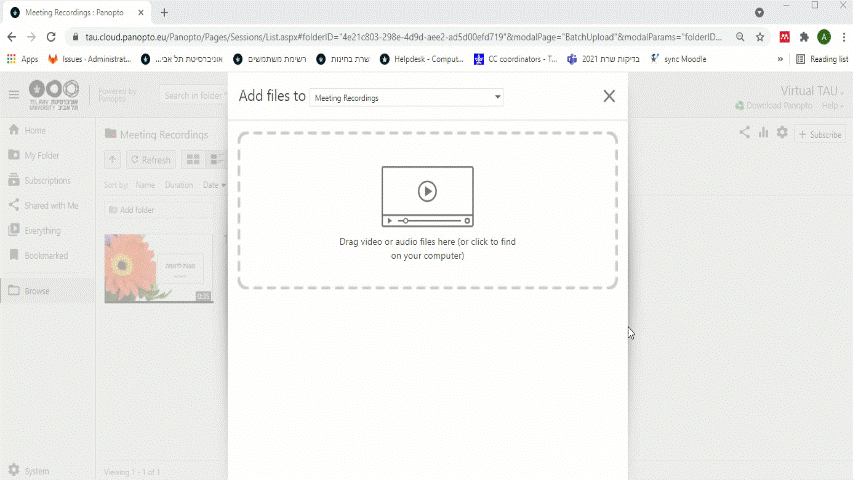Open folder settings gear
Viewport: 853px width, 480px height.
pos(782,132)
